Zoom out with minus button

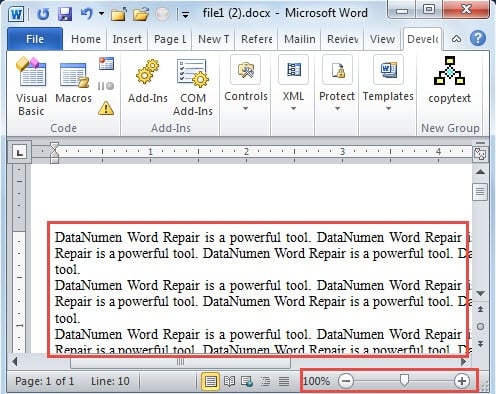346,381
